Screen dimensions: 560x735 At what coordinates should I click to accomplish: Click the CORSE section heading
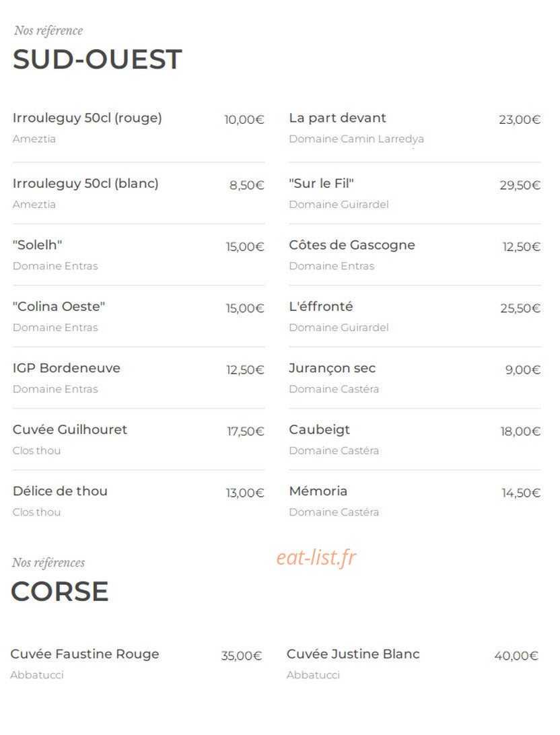59,592
